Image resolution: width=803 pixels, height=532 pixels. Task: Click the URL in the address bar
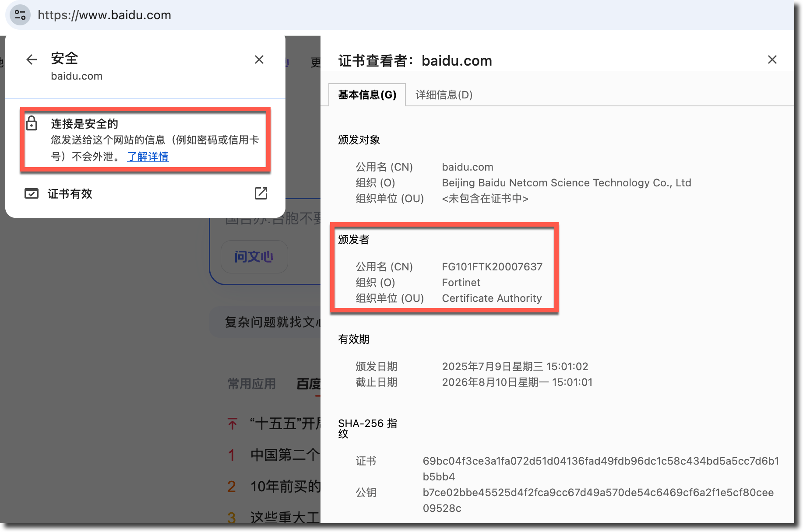pos(104,15)
